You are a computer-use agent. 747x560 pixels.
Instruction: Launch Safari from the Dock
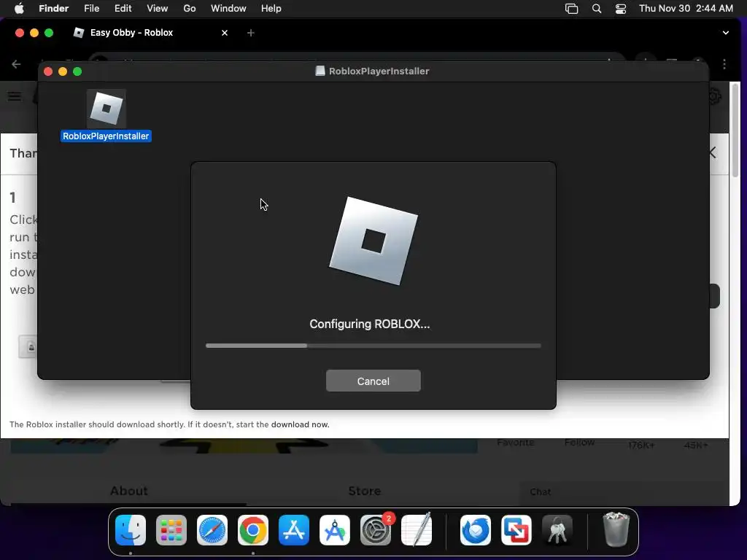point(212,530)
